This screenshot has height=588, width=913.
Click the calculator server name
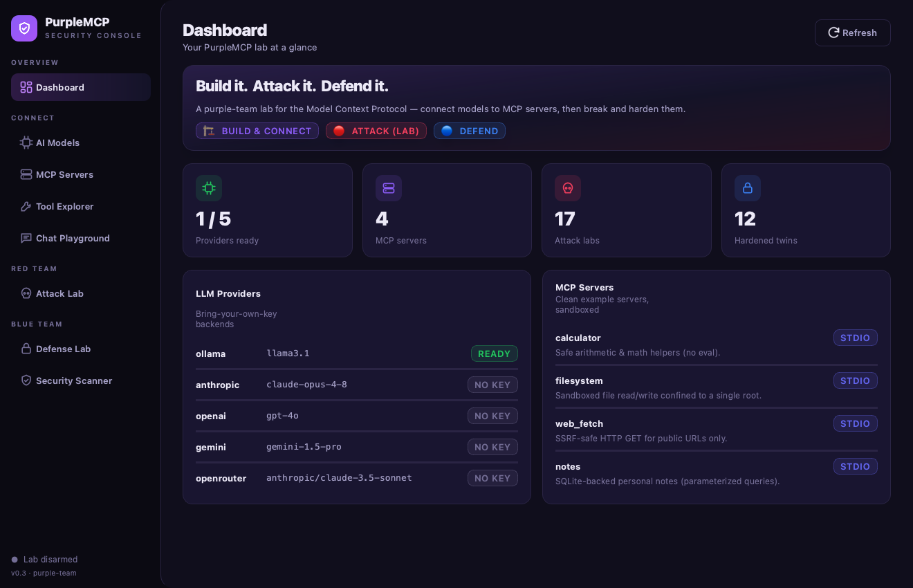pyautogui.click(x=578, y=338)
